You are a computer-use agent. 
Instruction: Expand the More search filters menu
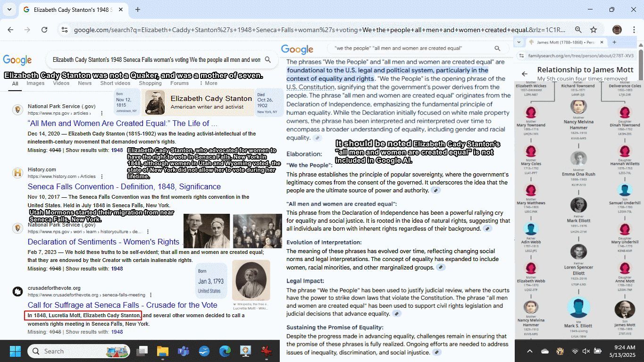coord(208,83)
